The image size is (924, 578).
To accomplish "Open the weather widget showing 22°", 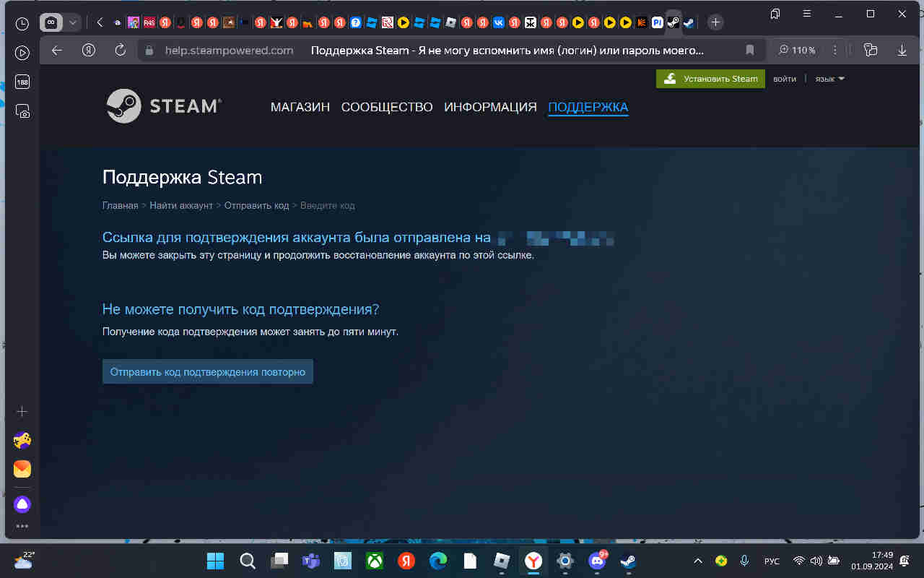I will click(x=24, y=561).
